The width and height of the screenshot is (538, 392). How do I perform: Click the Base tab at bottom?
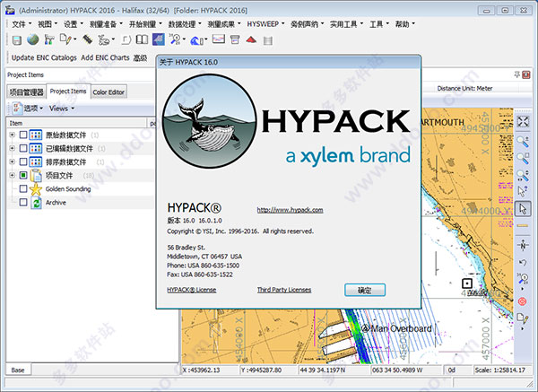[18, 370]
